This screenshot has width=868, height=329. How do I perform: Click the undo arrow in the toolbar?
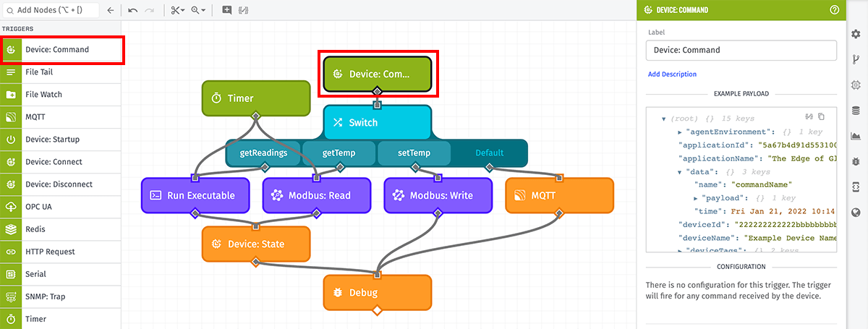click(x=132, y=10)
